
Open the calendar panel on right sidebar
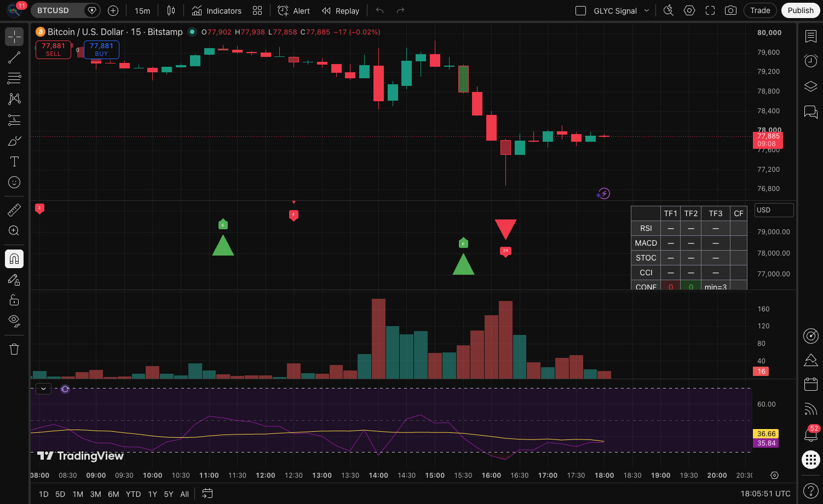pos(811,384)
